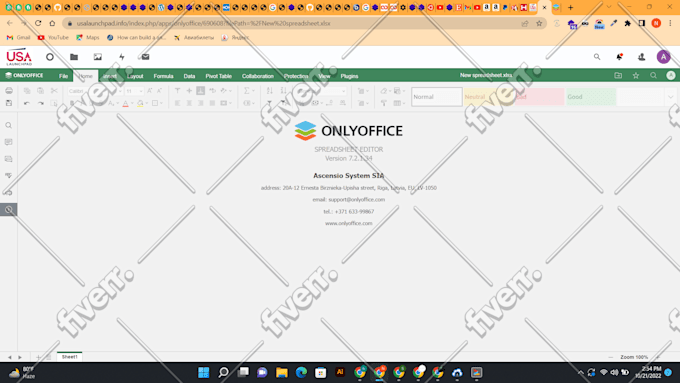Open Feedback and Support in left sidebar
680x383 pixels.
click(9, 193)
